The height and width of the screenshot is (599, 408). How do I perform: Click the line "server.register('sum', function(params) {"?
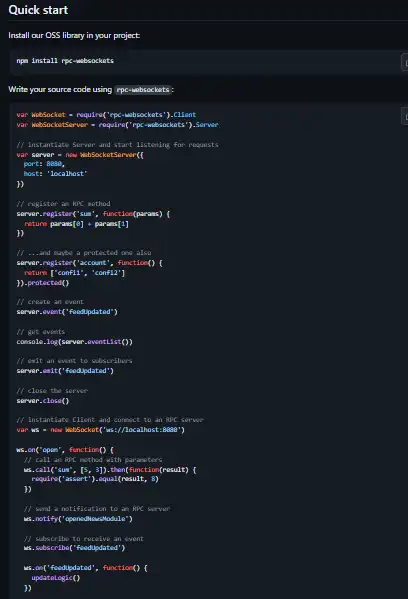coord(93,214)
